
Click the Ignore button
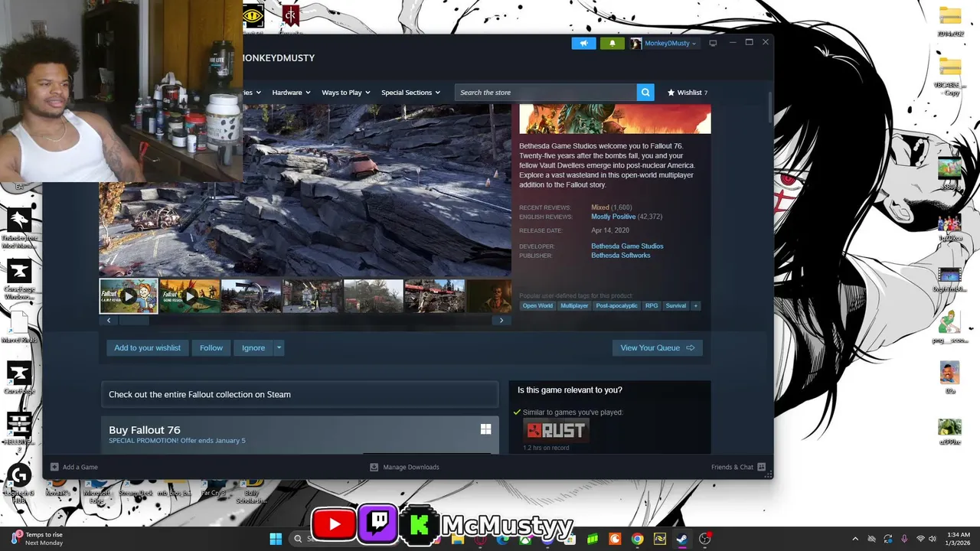[253, 348]
